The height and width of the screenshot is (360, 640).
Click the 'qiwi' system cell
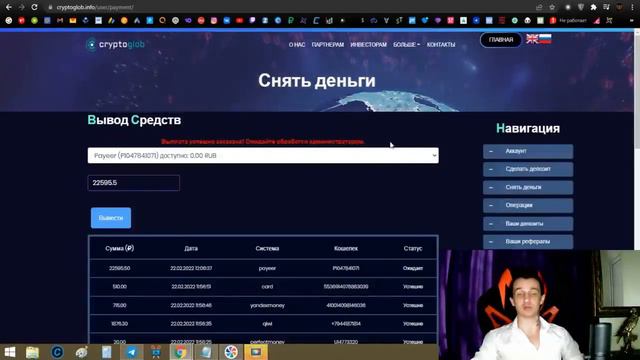coord(267,324)
